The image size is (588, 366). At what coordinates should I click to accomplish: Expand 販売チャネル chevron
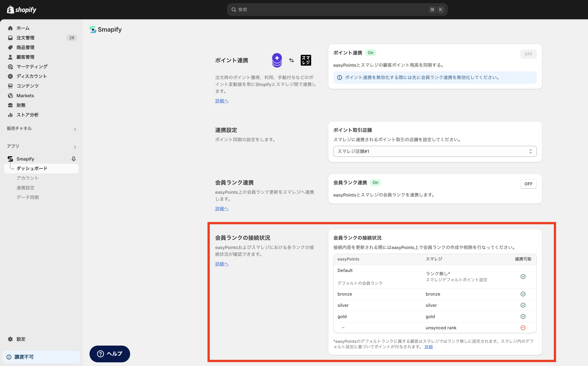coord(75,129)
